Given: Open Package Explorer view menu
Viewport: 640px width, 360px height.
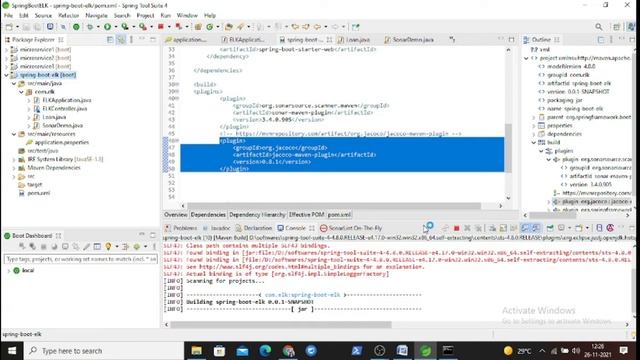Looking at the screenshot, I should 131,40.
